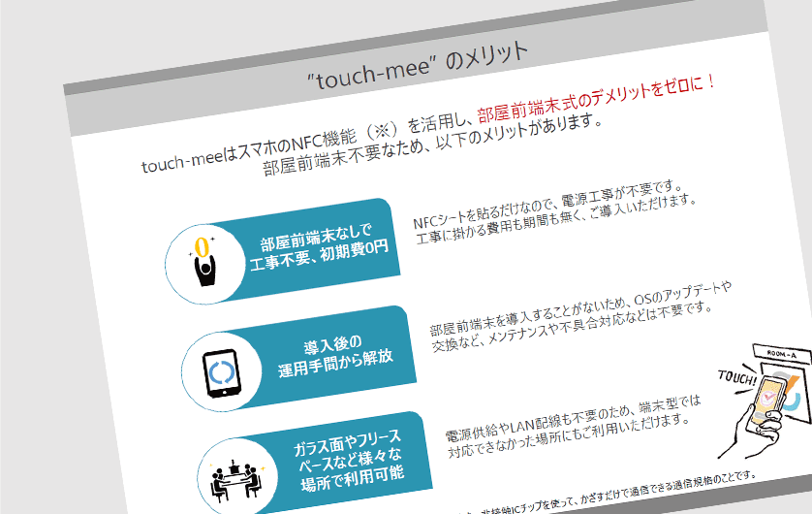Click the red text 部屋前端末式のデメリットをゼロに！
This screenshot has width=812, height=514.
tap(596, 98)
